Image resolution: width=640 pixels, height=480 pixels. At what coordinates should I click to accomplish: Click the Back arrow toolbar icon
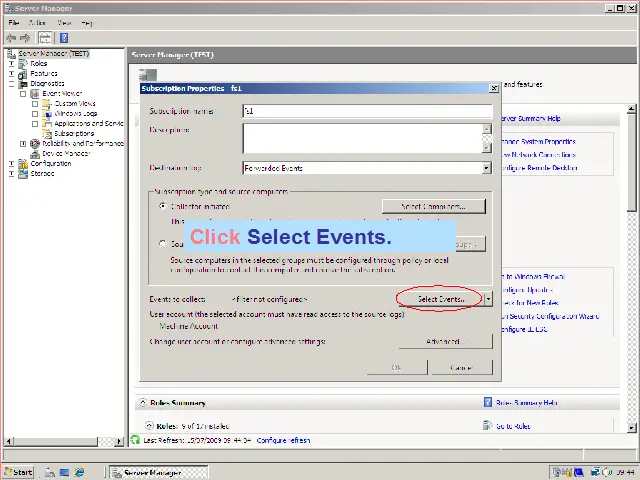[11, 38]
